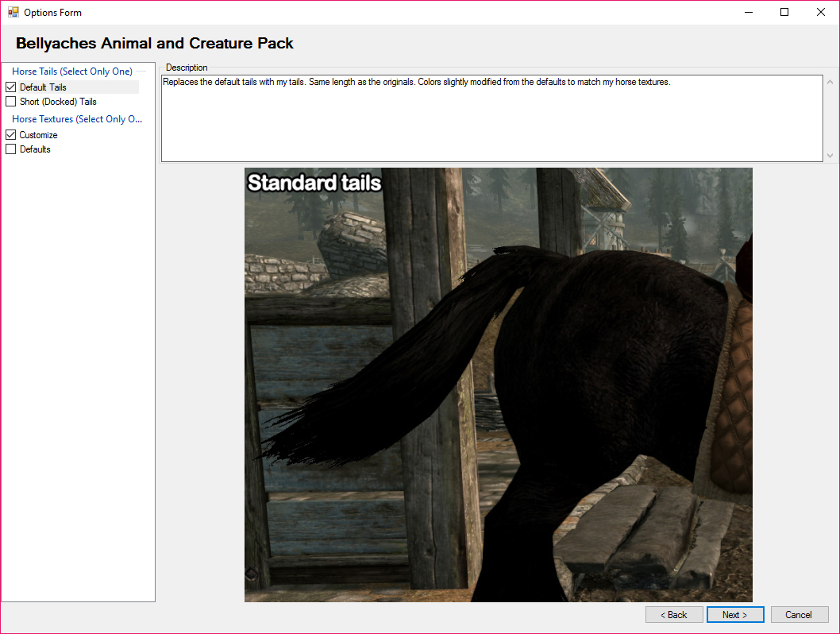The image size is (840, 634).
Task: Minimize the Options Form window
Action: (749, 13)
